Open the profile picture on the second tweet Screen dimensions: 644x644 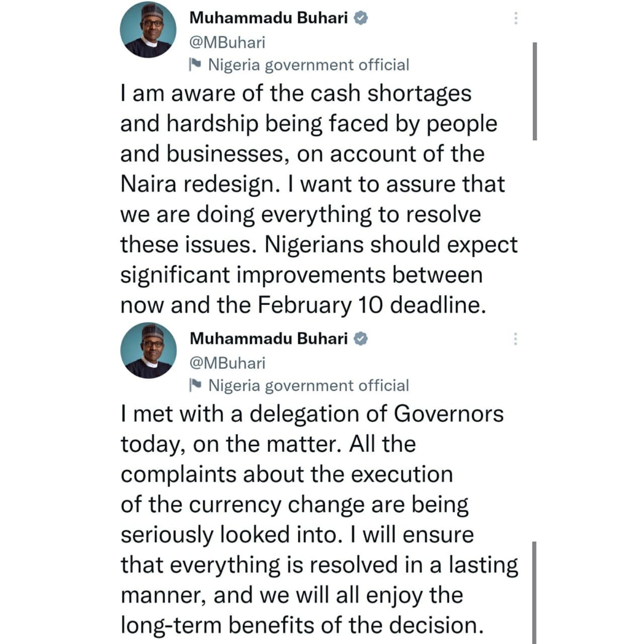pyautogui.click(x=148, y=350)
